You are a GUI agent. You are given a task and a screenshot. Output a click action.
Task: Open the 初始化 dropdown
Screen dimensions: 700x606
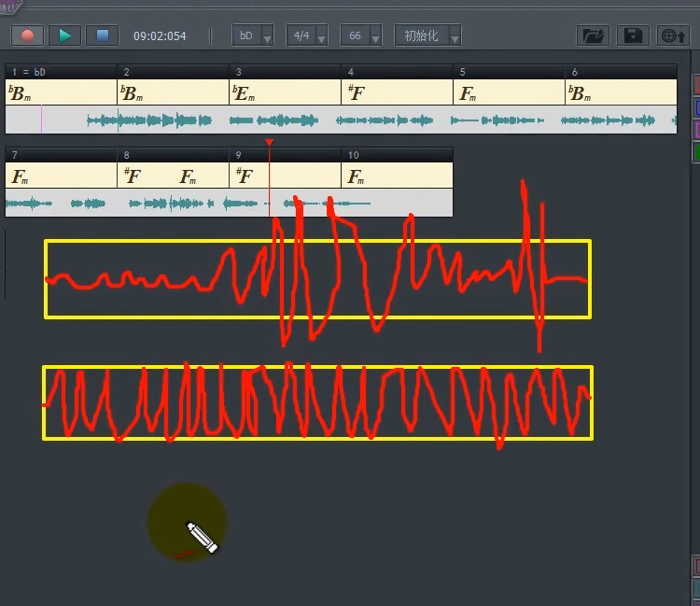[x=427, y=35]
